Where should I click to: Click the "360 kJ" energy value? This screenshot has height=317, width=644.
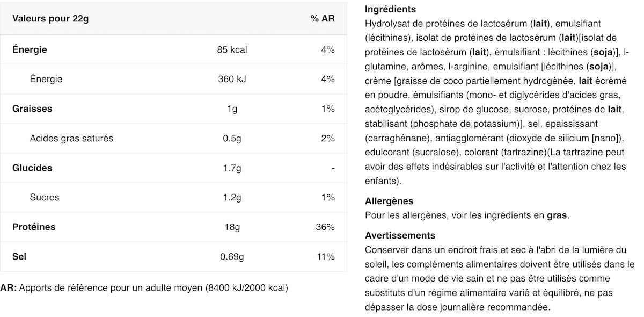pos(232,79)
